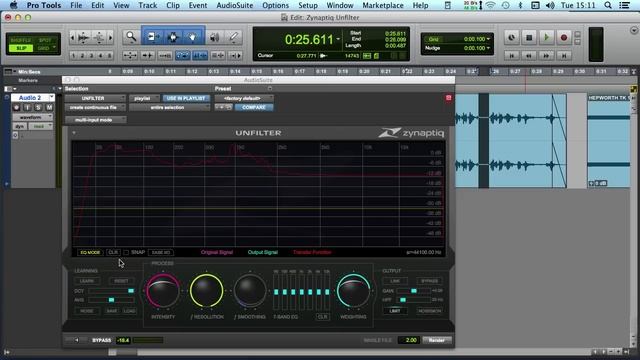The image size is (640, 360).
Task: Click the LEARN button
Action: coord(87,281)
